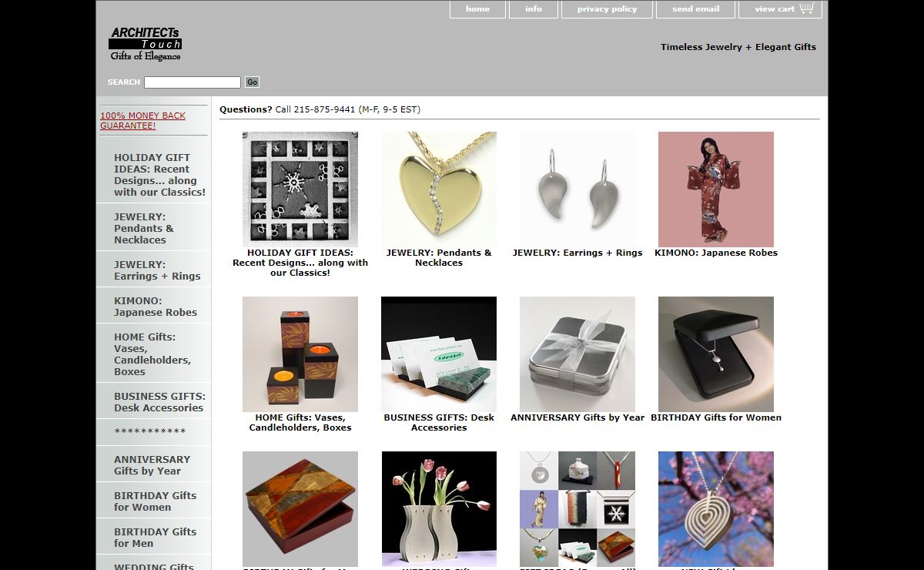
Task: Open Business Gifts Desk Accessories caption link
Action: (439, 423)
